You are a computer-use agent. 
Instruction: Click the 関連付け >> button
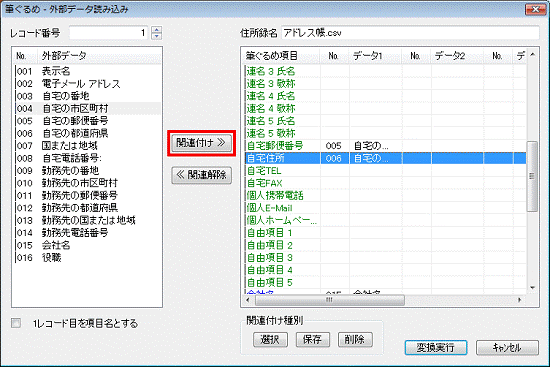pyautogui.click(x=201, y=143)
